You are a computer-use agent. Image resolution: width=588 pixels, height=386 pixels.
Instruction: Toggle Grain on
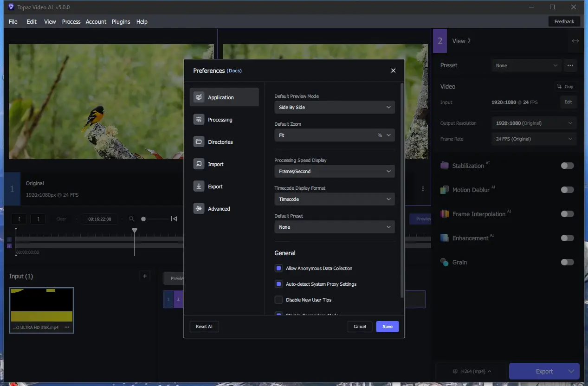(x=567, y=262)
